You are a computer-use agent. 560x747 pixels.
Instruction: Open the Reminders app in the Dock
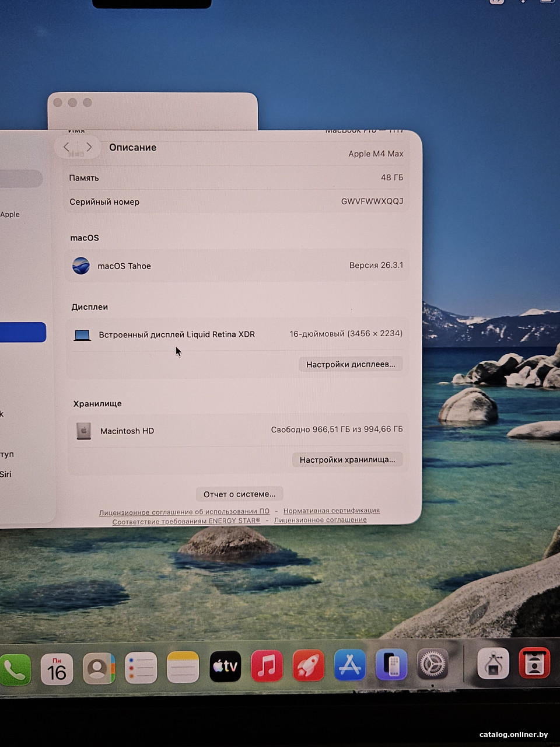click(x=141, y=668)
